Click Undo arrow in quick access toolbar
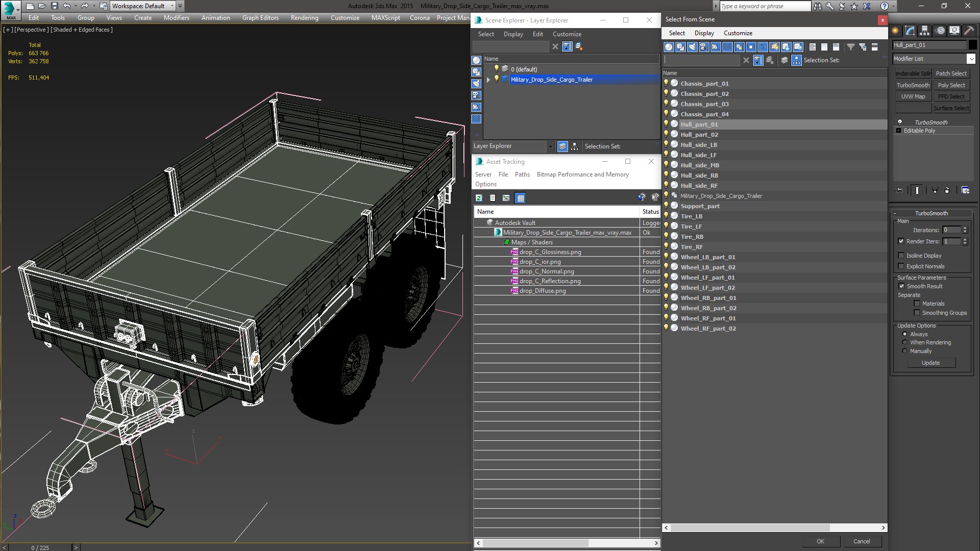 point(67,6)
